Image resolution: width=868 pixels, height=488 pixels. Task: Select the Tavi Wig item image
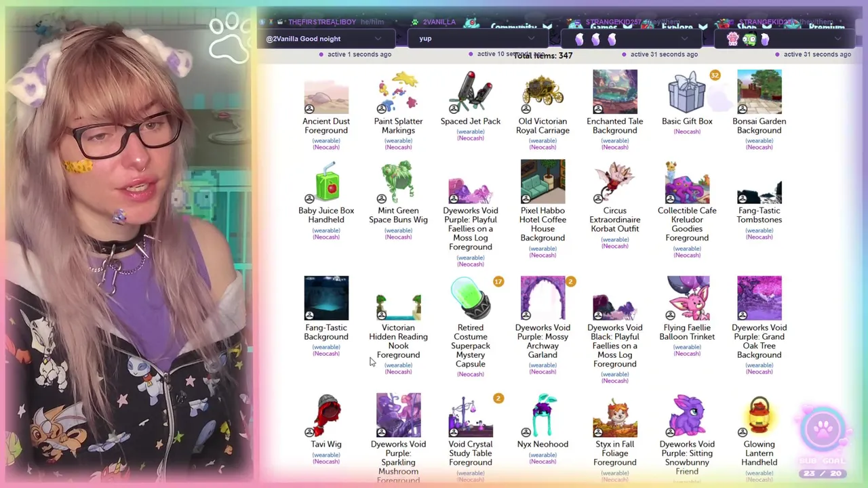(326, 415)
